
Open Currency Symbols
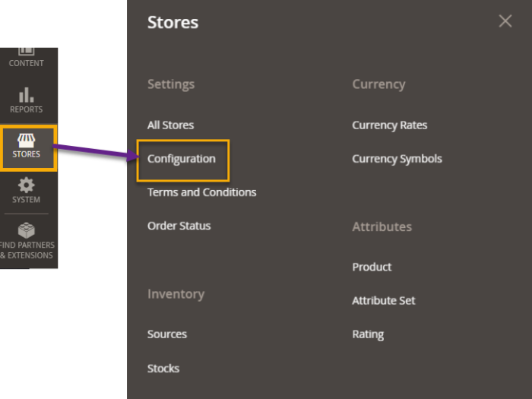pos(397,159)
